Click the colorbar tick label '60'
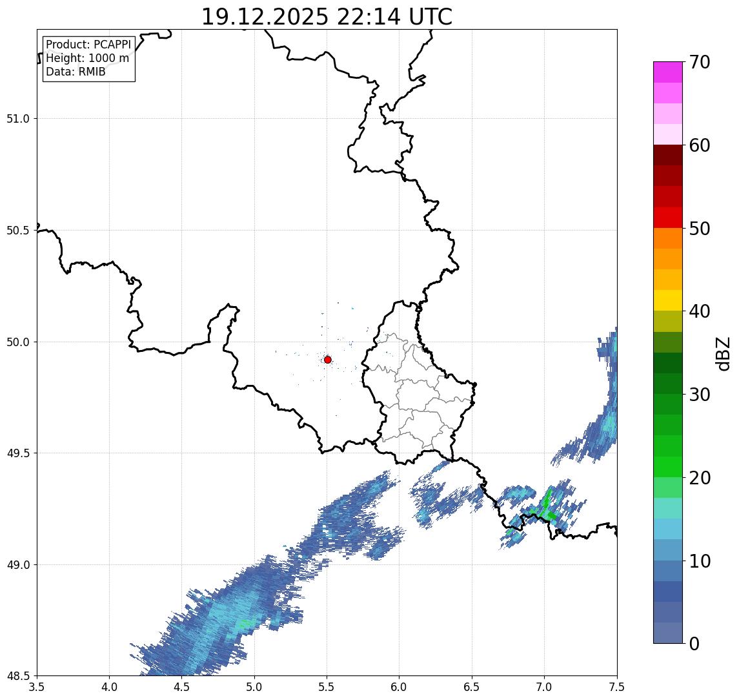The width and height of the screenshot is (739, 700). click(700, 146)
